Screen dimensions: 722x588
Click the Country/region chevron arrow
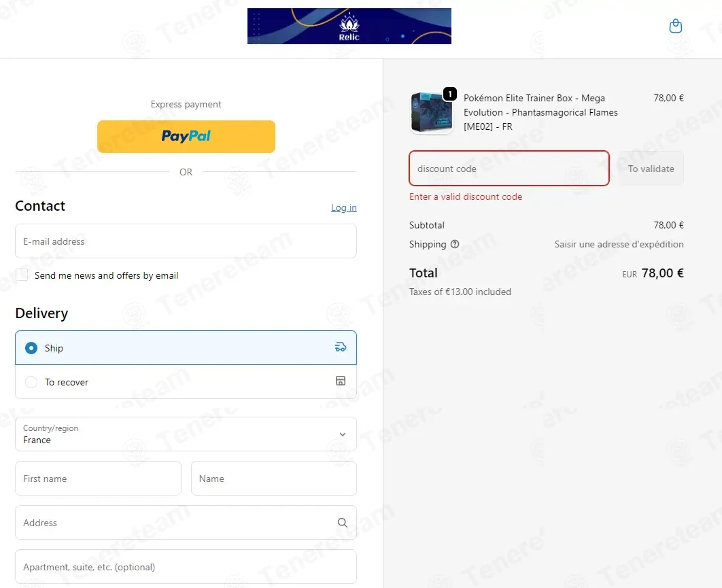pyautogui.click(x=342, y=434)
